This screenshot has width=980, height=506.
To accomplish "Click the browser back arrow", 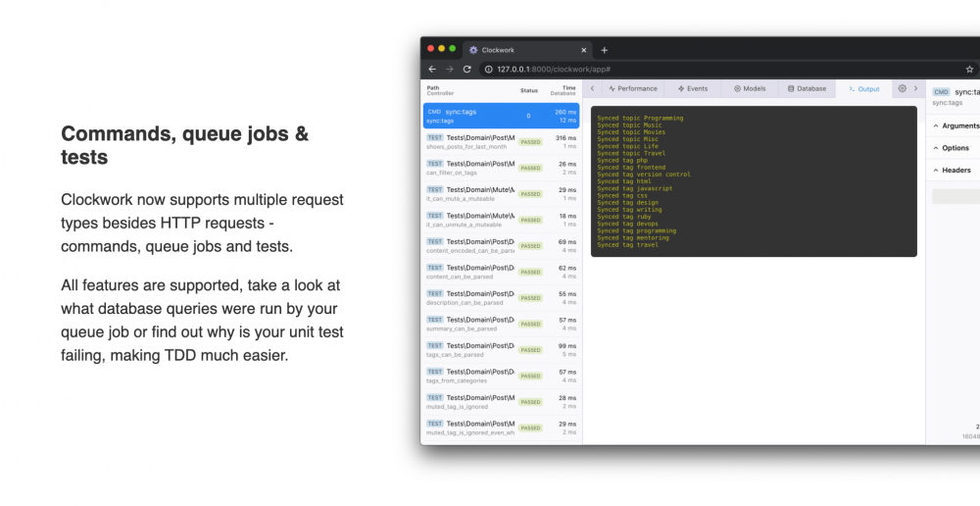I will pos(433,70).
